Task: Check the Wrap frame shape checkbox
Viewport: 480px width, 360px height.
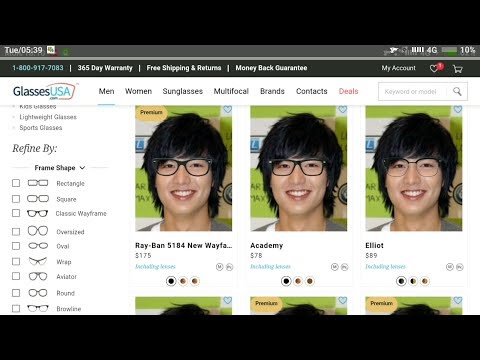Action: pyautogui.click(x=16, y=262)
